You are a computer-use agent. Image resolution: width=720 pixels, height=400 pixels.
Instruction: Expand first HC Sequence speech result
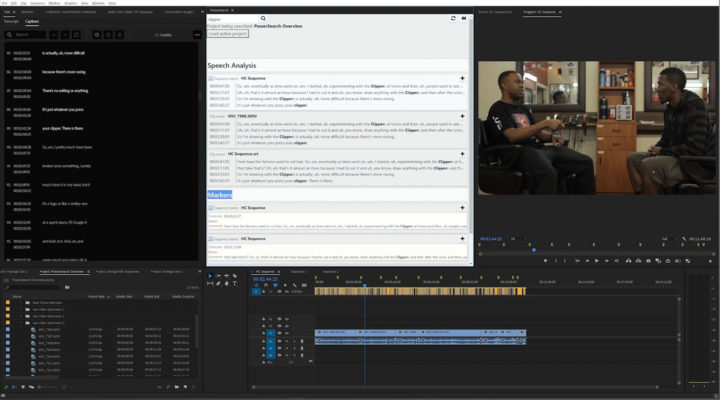tap(462, 79)
